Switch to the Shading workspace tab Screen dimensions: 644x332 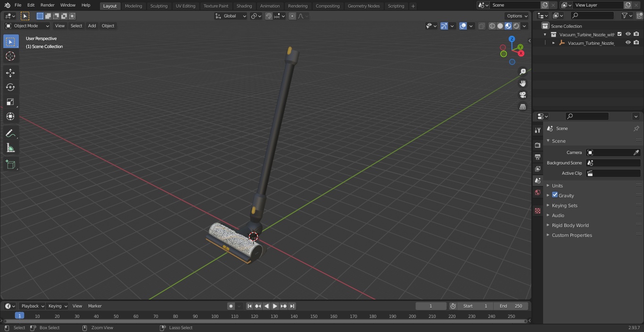[x=244, y=6]
